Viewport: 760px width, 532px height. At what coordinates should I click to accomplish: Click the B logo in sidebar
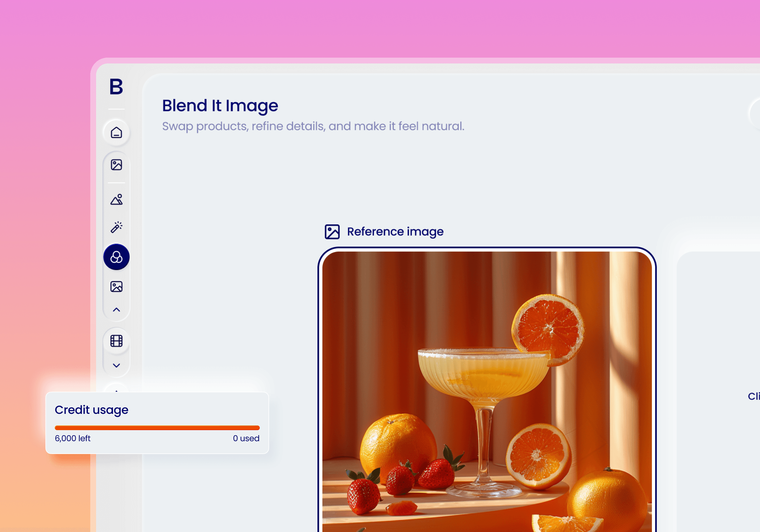116,87
